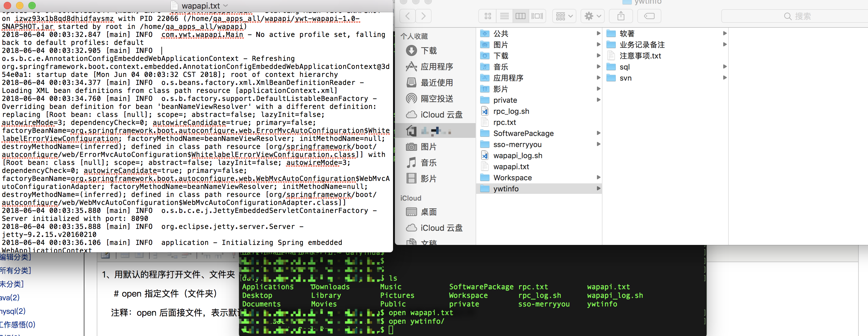Click the Share button in Finder toolbar
868x336 pixels.
(621, 16)
